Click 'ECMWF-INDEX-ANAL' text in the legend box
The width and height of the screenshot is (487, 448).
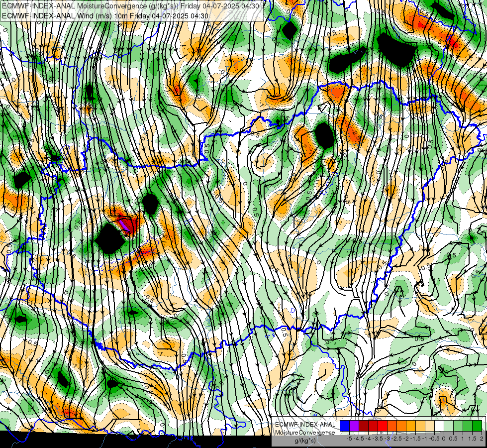point(305,425)
